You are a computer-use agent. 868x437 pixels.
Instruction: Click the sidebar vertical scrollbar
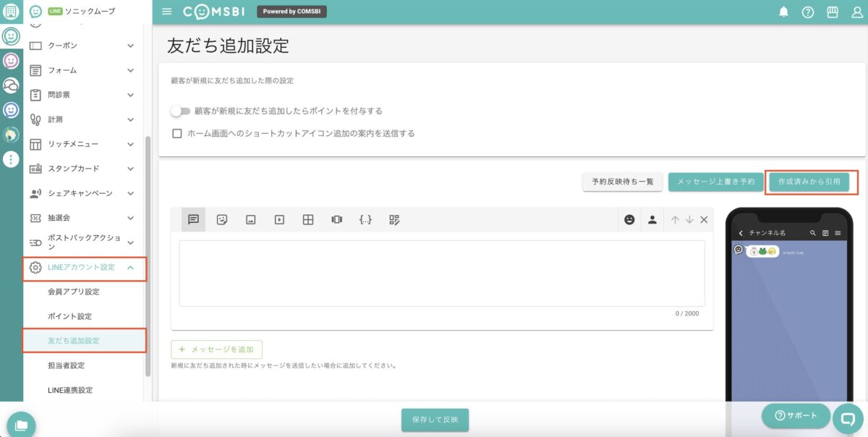(148, 253)
